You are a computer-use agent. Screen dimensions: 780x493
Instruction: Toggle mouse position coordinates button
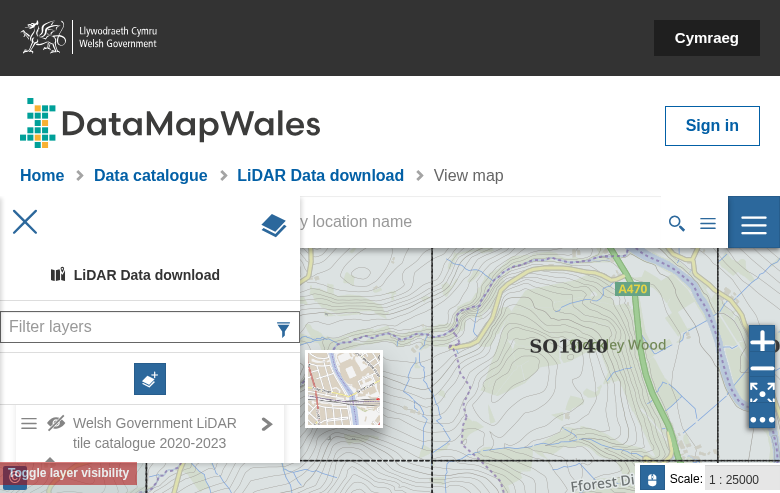point(651,479)
